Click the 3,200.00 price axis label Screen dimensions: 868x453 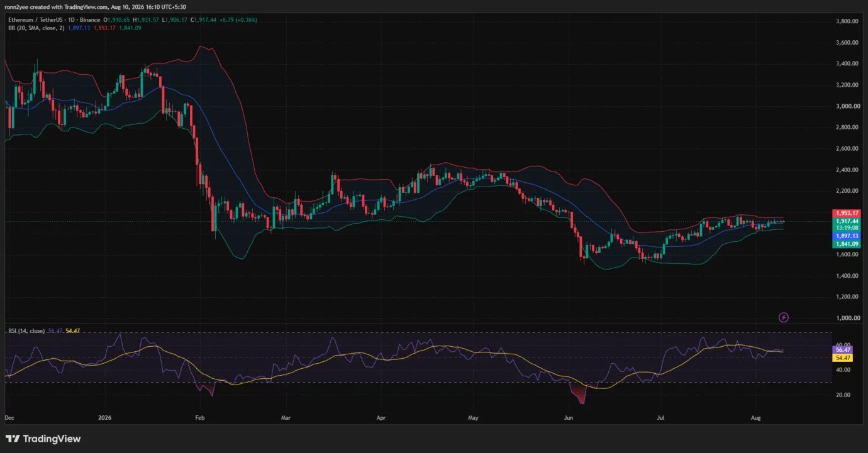coord(847,85)
